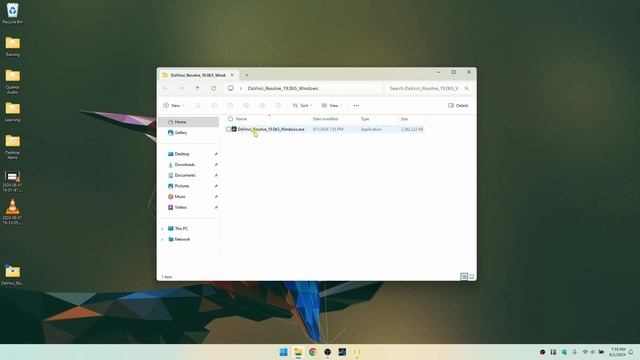
Task: Click the Copy toolbar icon
Action: (214, 105)
